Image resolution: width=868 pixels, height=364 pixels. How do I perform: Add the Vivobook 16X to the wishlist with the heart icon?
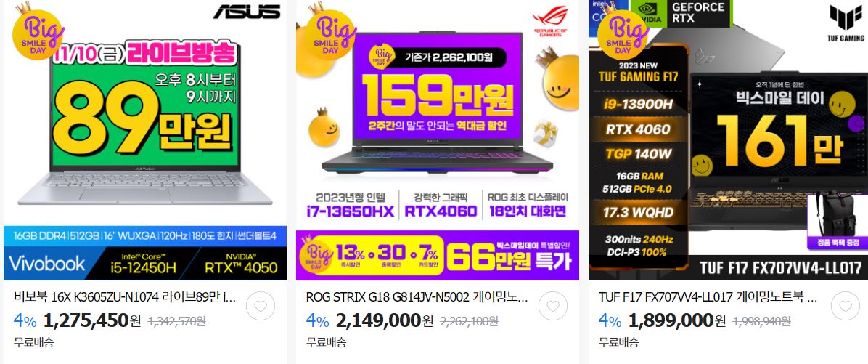260,306
